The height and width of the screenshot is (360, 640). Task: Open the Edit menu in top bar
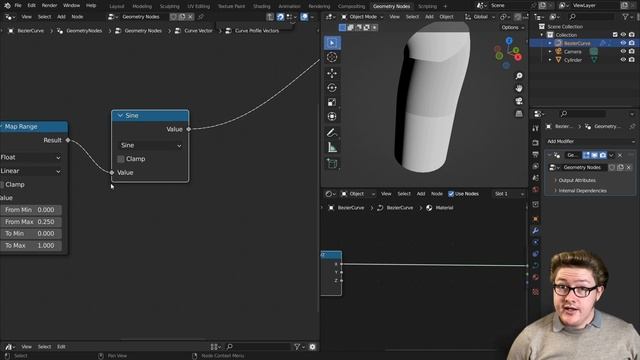pos(31,6)
